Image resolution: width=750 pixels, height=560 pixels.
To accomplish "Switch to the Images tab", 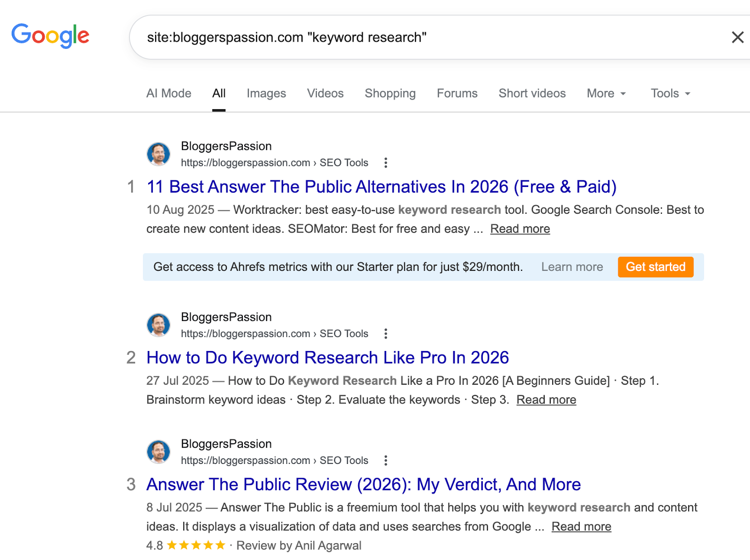I will [x=266, y=93].
